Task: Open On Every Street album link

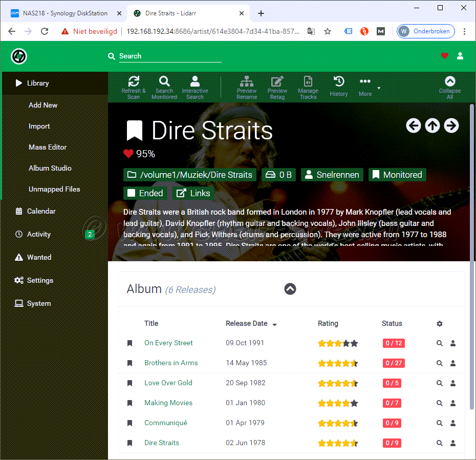Action: tap(168, 343)
